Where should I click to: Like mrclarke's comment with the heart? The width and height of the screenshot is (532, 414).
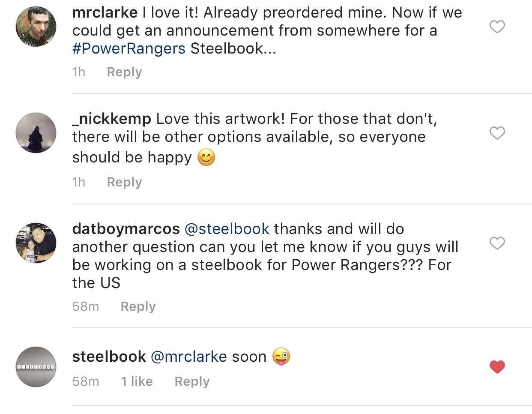(497, 27)
